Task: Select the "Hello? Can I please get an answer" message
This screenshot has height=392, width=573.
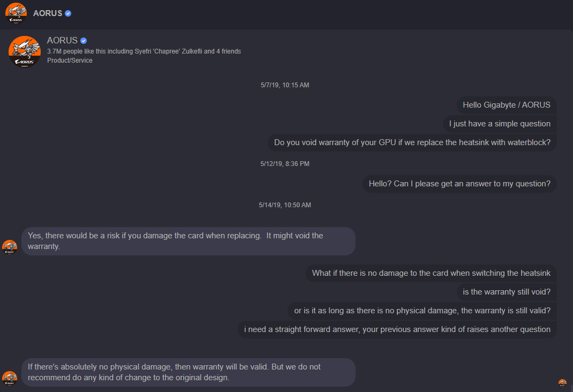Action: (459, 184)
